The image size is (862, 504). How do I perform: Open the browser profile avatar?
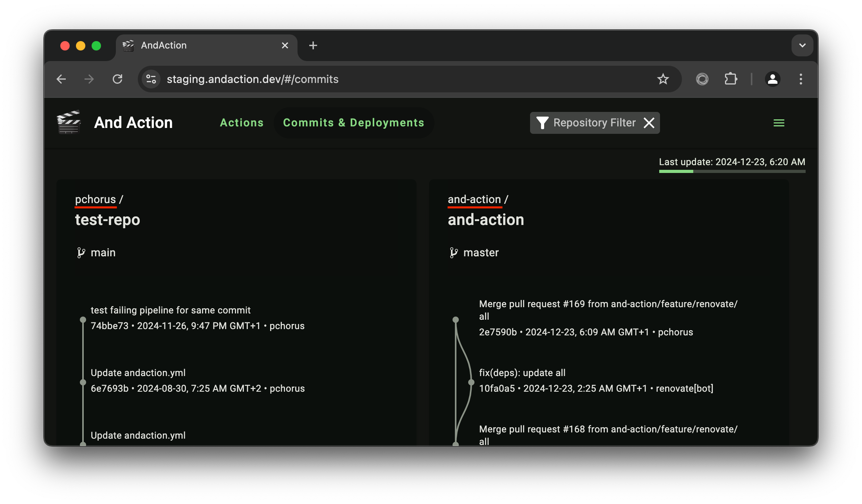tap(772, 79)
